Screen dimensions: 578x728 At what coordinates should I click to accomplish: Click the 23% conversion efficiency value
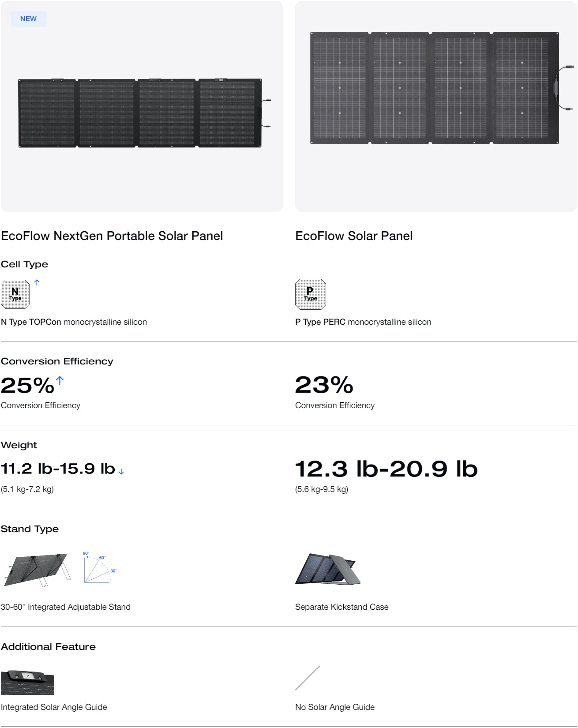point(324,385)
